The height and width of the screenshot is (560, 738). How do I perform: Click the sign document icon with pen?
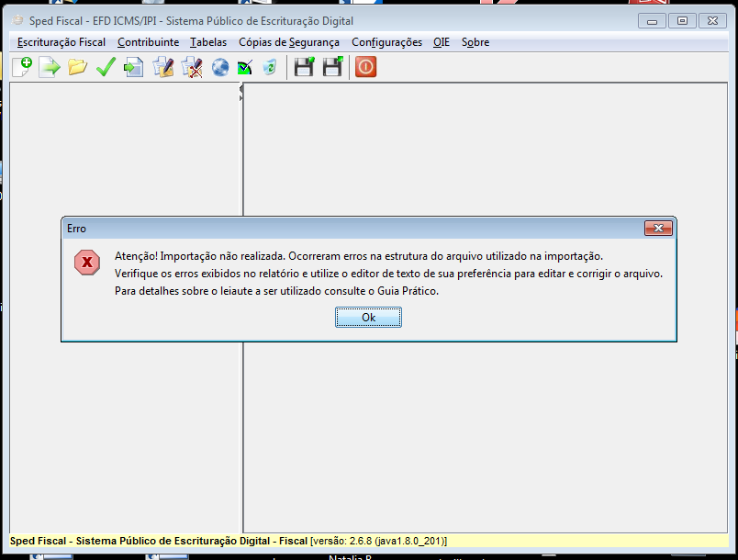(163, 67)
